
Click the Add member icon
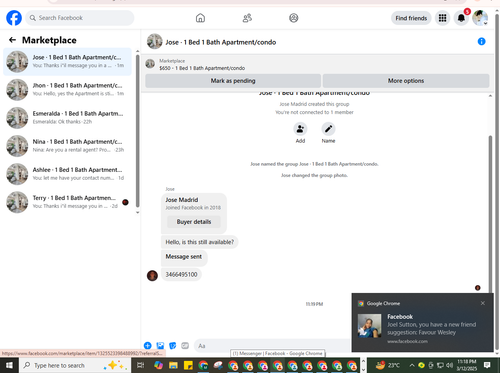tap(300, 129)
